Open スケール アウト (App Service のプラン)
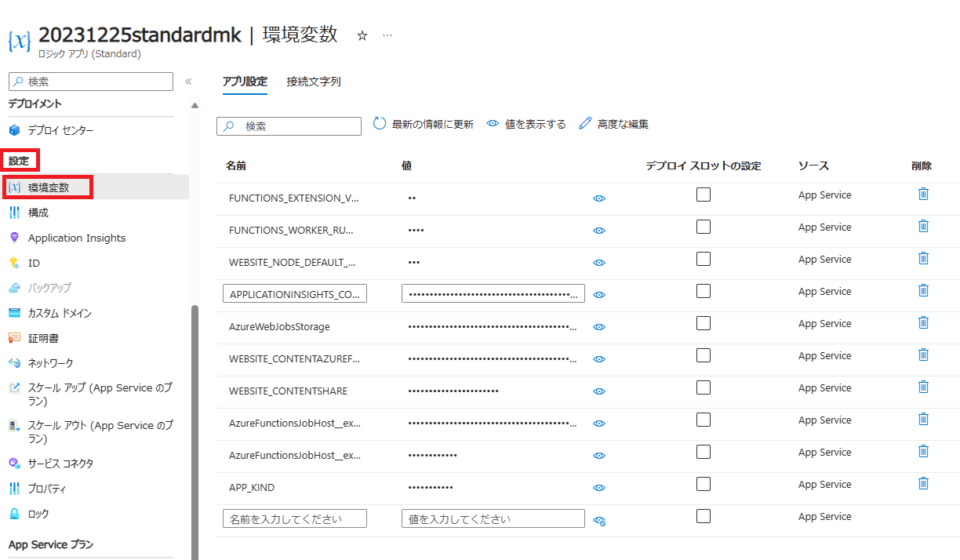960x560 pixels. click(100, 432)
